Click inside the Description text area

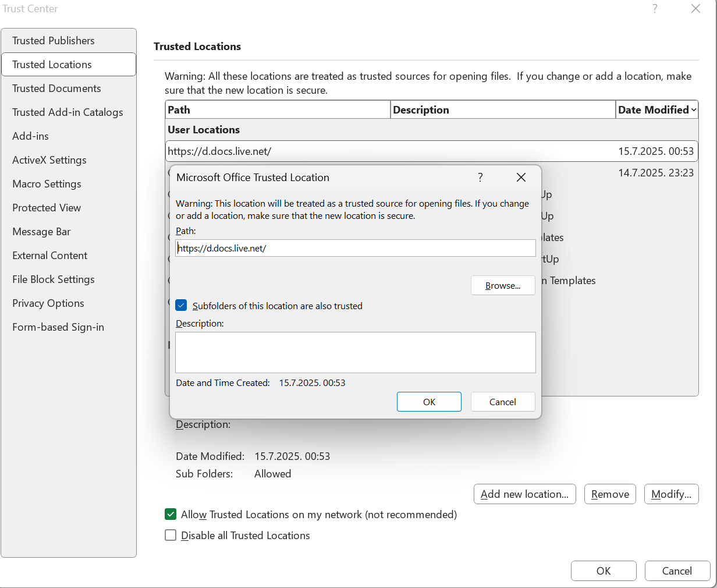356,352
